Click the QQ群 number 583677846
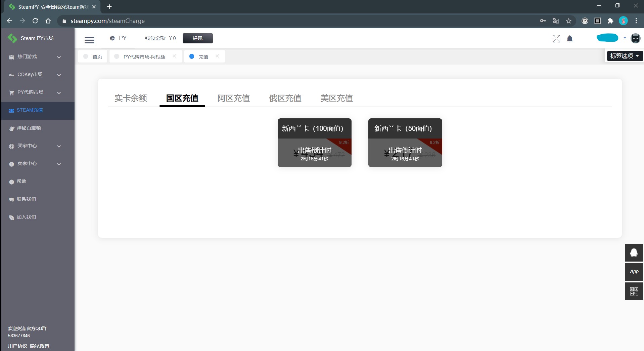Image resolution: width=644 pixels, height=351 pixels. [19, 336]
